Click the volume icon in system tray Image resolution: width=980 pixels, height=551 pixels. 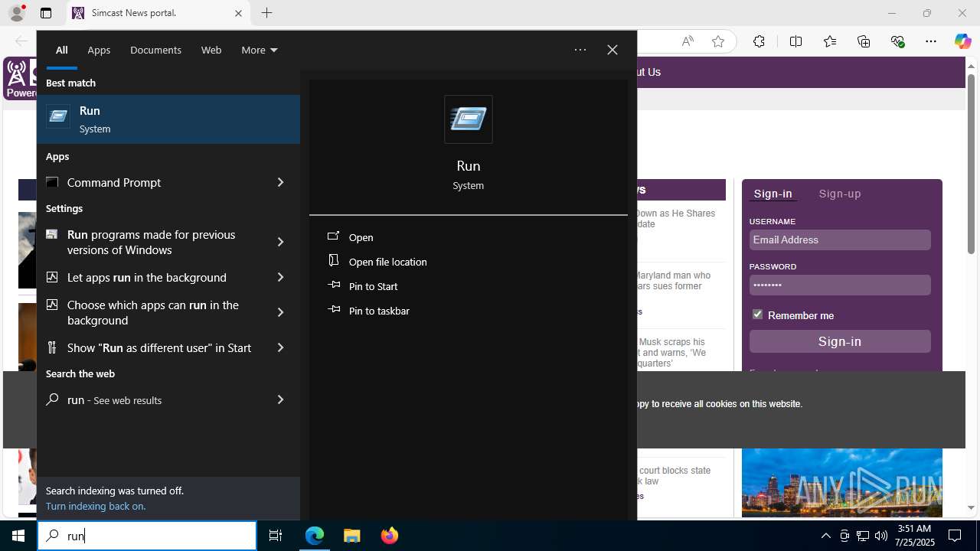coord(880,536)
